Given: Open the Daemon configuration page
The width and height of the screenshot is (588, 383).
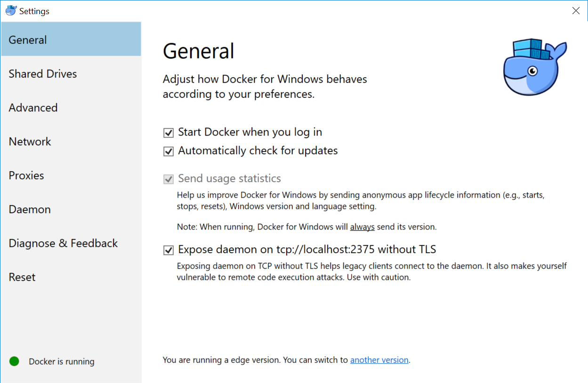Looking at the screenshot, I should 30,209.
